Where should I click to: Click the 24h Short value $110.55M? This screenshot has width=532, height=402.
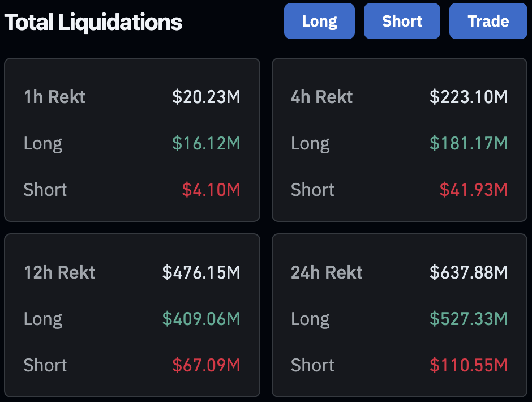click(469, 365)
